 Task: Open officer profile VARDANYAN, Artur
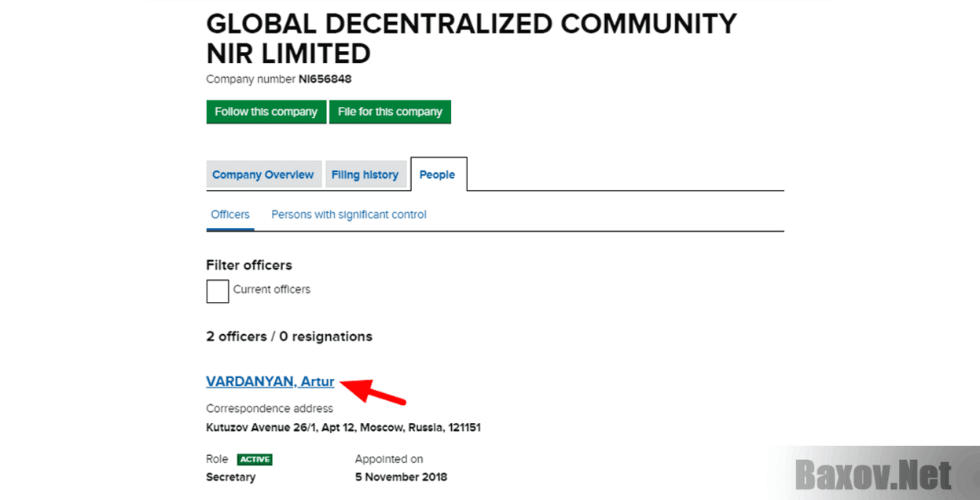(270, 381)
